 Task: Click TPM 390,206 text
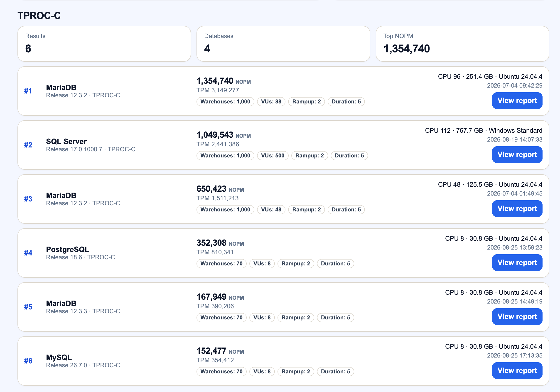point(215,306)
